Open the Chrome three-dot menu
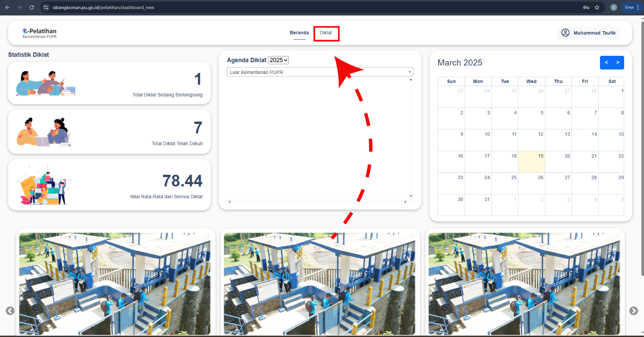Image resolution: width=644 pixels, height=337 pixels. [x=638, y=7]
